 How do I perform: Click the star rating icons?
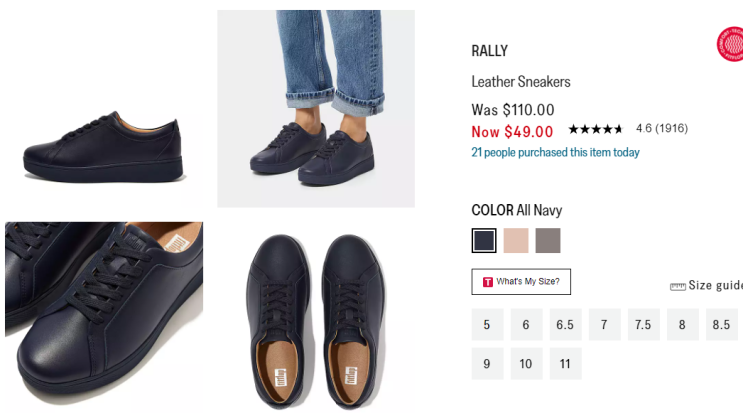(x=595, y=129)
